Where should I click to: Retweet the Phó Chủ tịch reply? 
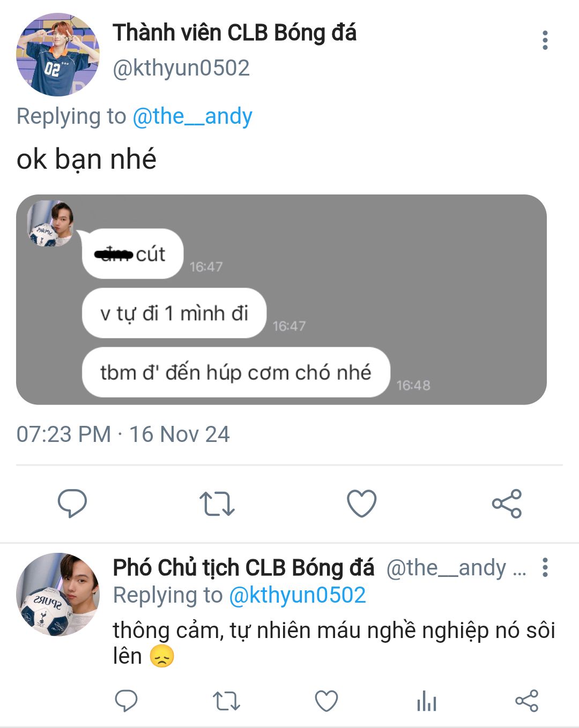[x=226, y=701]
